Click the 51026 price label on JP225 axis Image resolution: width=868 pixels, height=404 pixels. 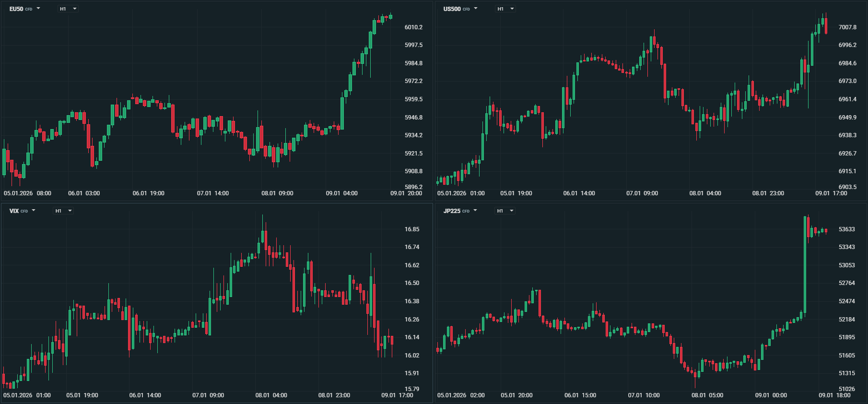846,389
